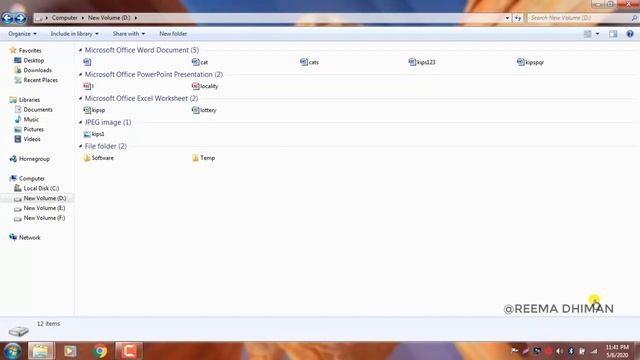Click Computer in the address bar breadcrumb
The image size is (640, 360).
(x=64, y=18)
